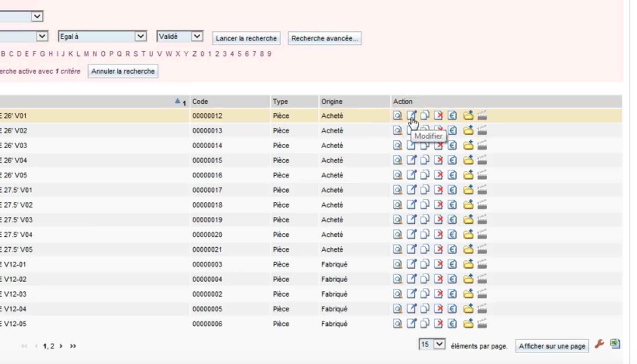Screen dimensions: 637x364
Task: Edit the item with code 00000015
Action: 411,160
